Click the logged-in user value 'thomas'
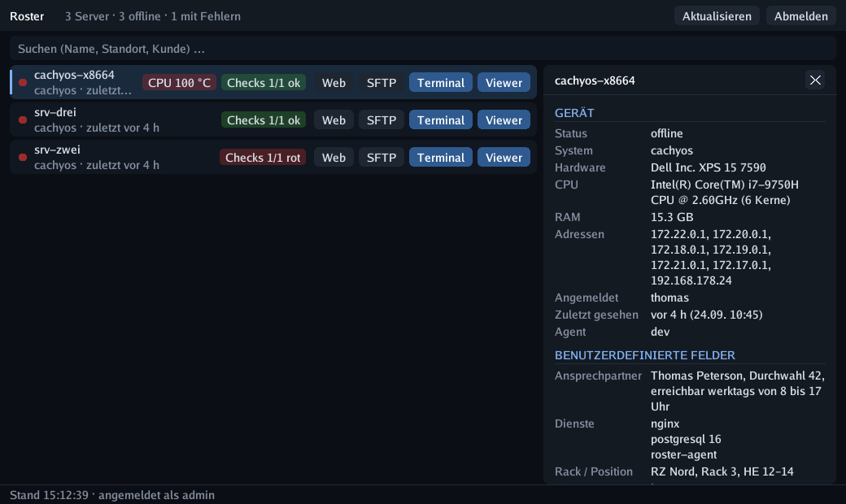This screenshot has width=846, height=504. click(x=669, y=298)
